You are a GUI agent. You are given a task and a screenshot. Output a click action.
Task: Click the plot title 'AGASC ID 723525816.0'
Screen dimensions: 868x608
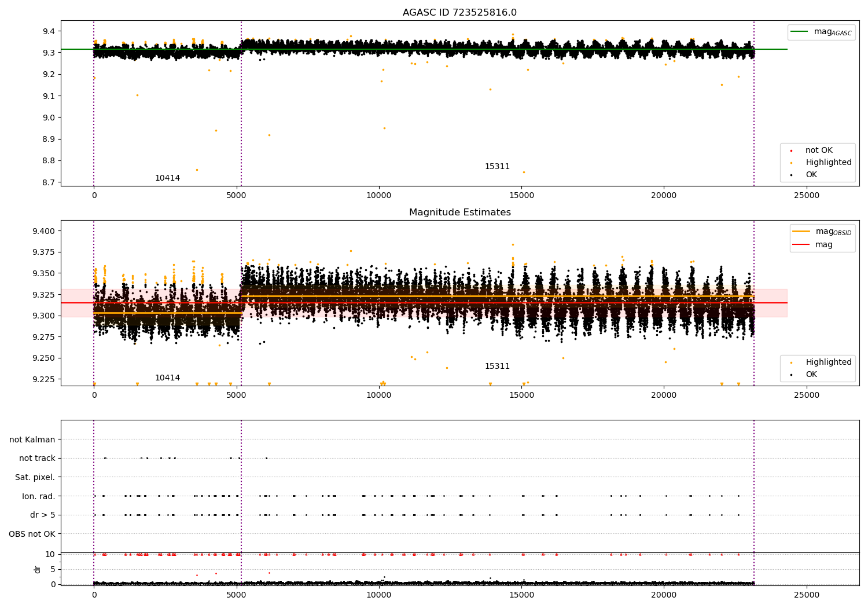(459, 13)
